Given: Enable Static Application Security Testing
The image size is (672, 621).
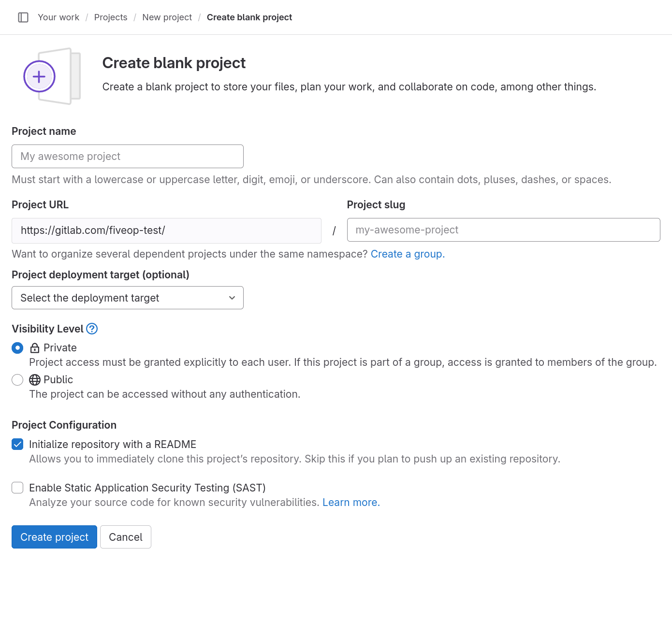Looking at the screenshot, I should coord(17,488).
